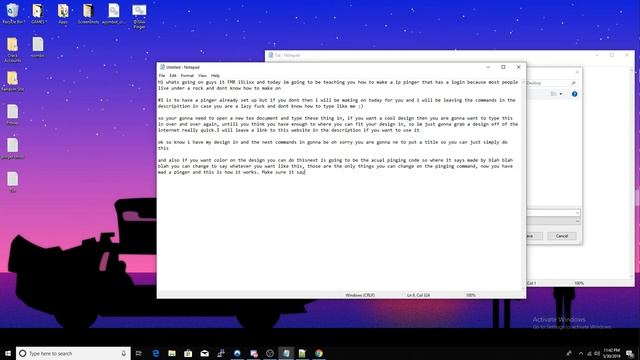The height and width of the screenshot is (360, 640).
Task: Select the Crack Accounts folder on the desktop
Action: [13, 50]
